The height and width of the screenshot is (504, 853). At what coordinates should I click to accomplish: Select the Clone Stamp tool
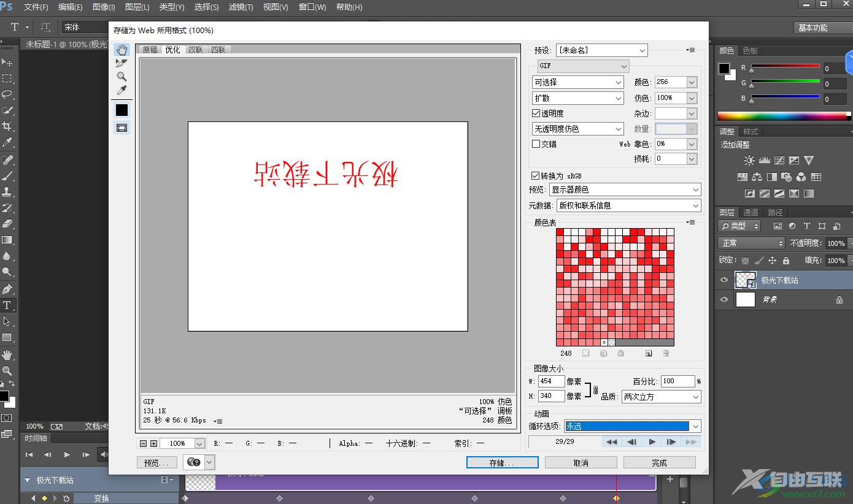point(7,191)
